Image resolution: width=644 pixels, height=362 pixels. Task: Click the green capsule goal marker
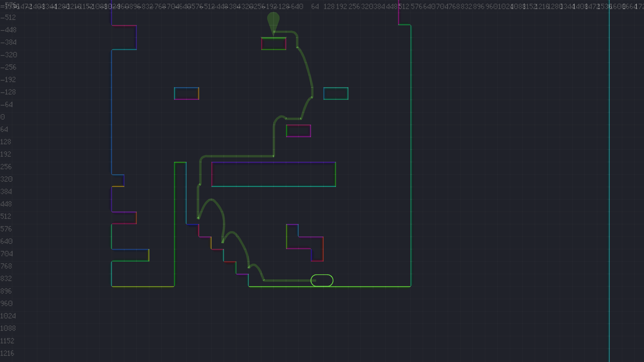tap(322, 280)
